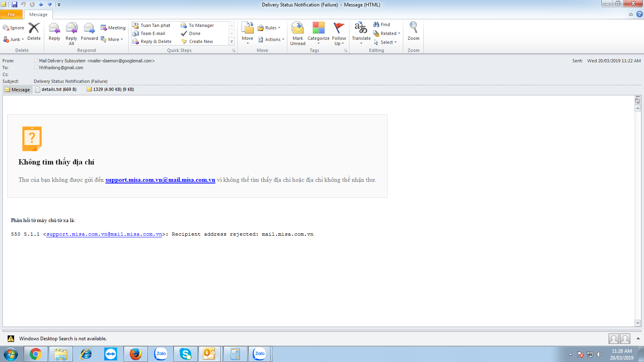This screenshot has width=644, height=362.
Task: Switch to the Message ribbon tab
Action: click(38, 14)
